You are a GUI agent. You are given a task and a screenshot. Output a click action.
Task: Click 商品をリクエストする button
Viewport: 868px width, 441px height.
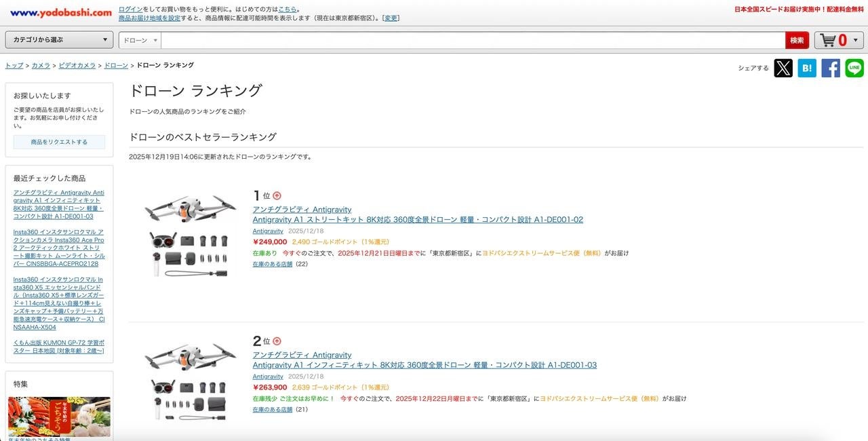click(x=59, y=142)
